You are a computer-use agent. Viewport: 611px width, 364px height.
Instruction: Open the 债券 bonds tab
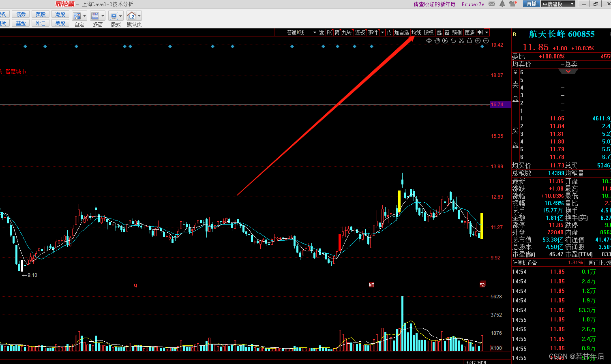point(21,14)
